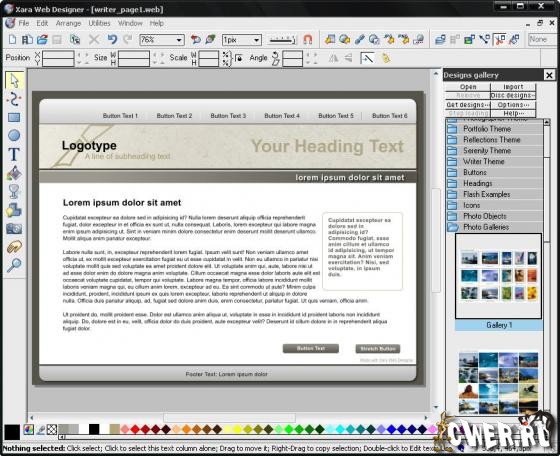The height and width of the screenshot is (456, 560).
Task: Select the Gallery 1 thumbnail
Action: tap(499, 276)
